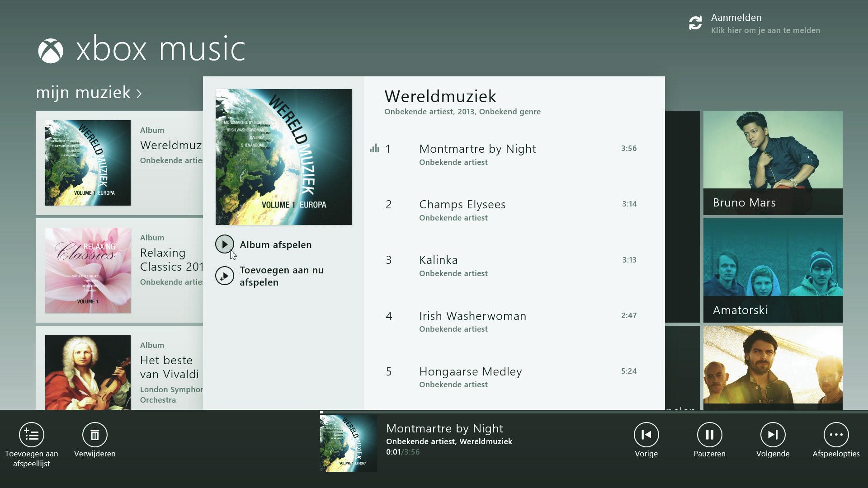Open the mijn muziek section
Viewport: 868px width, 488px height.
click(89, 93)
